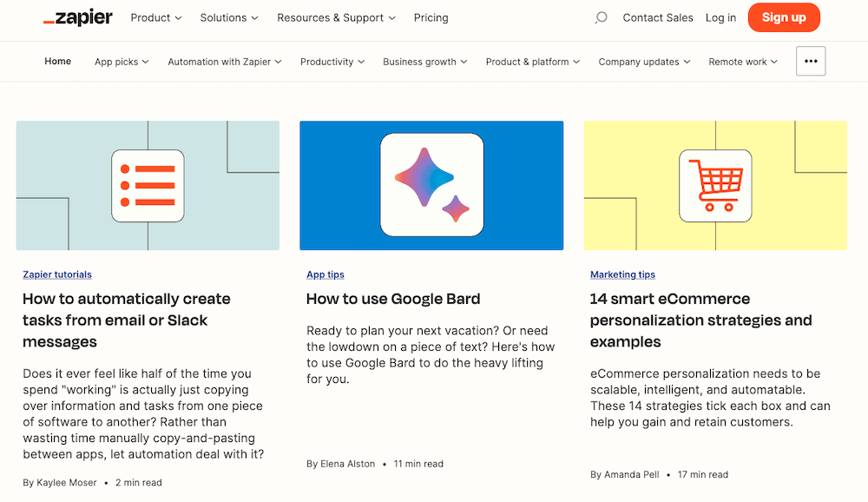
Task: Open the article 'How to use Google Bard'
Action: (392, 299)
